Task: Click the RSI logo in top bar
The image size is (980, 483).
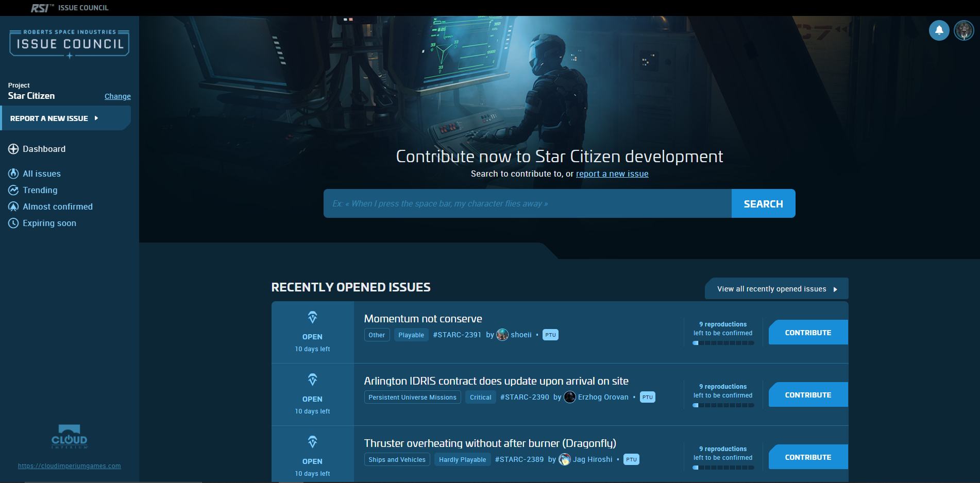Action: tap(42, 8)
